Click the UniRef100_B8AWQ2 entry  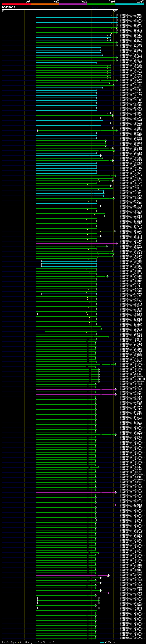(131, 37)
